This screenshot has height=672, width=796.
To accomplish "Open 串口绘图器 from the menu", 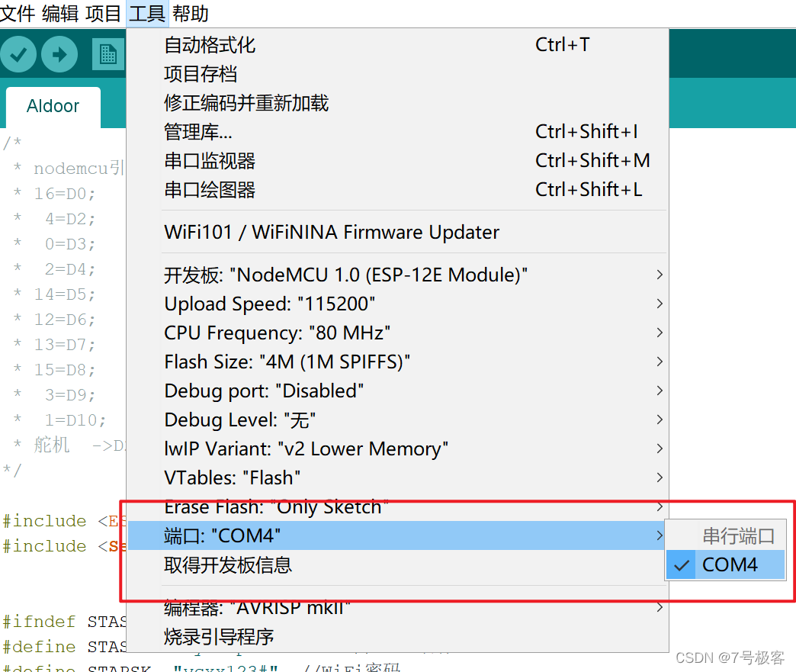I will point(397,189).
